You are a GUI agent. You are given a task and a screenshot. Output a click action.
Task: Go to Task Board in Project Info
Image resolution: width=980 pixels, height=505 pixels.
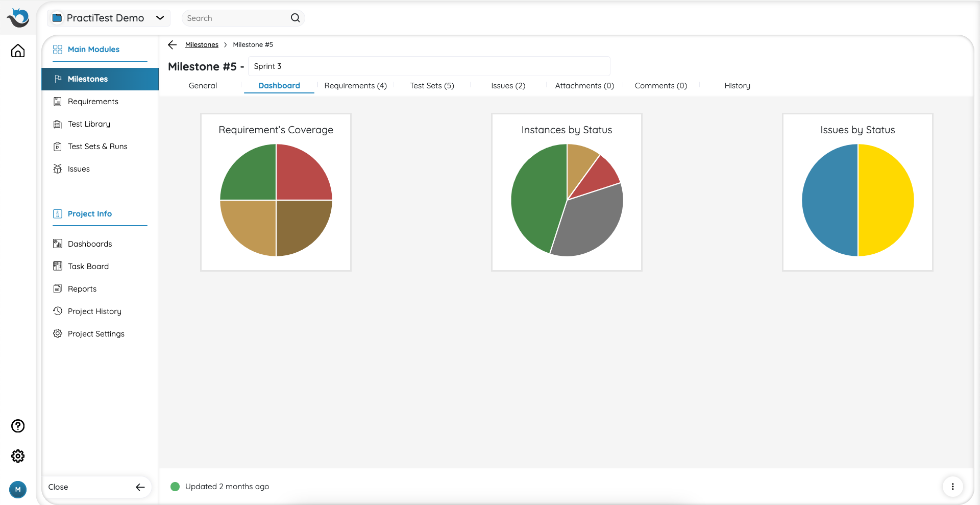point(88,267)
